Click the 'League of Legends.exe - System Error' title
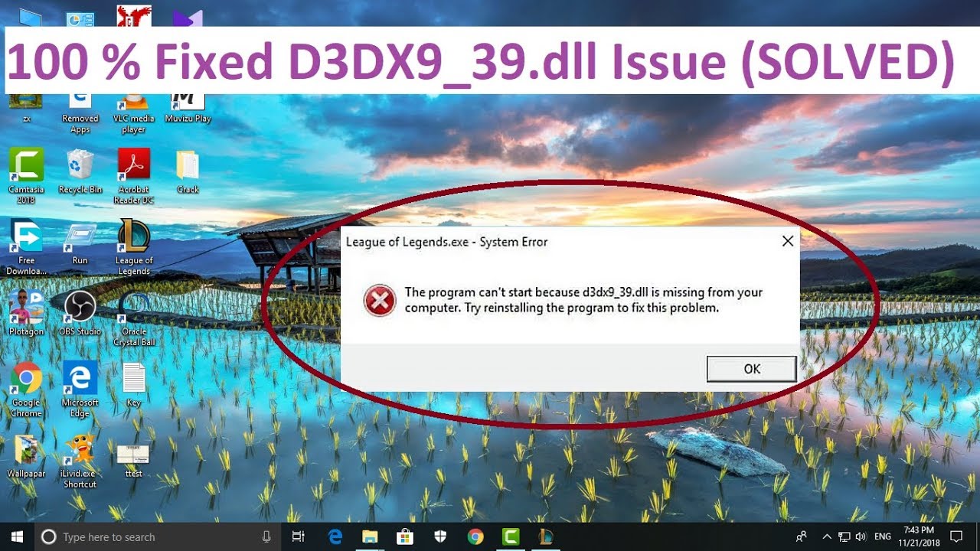Screen dimensions: 980x551 click(446, 242)
